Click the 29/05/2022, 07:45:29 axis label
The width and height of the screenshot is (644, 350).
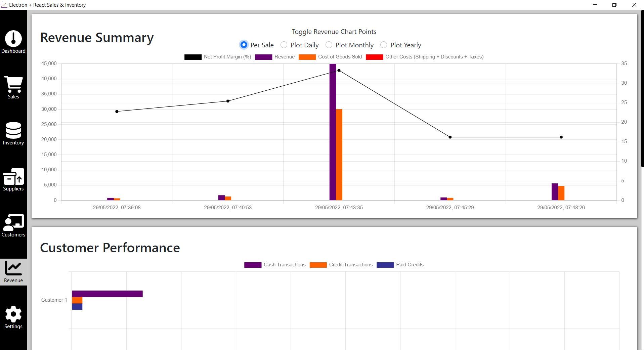point(450,208)
